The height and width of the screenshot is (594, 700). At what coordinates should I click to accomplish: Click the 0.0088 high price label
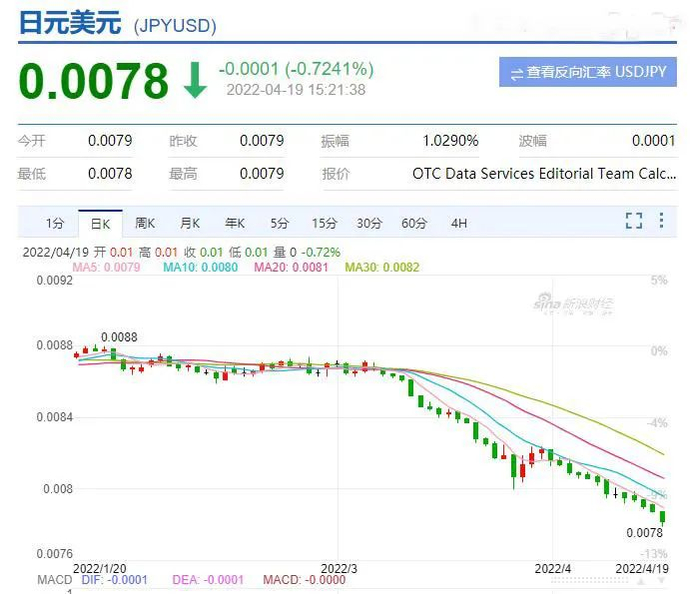point(119,337)
